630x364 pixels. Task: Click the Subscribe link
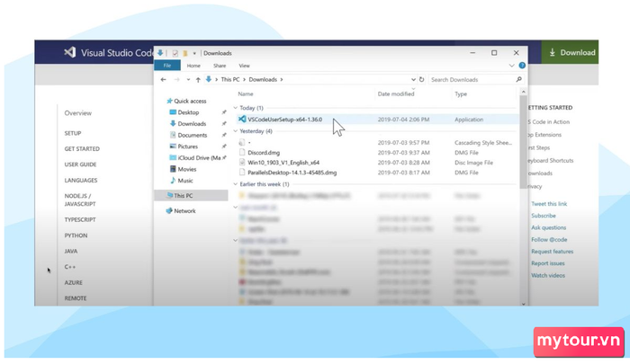point(544,216)
